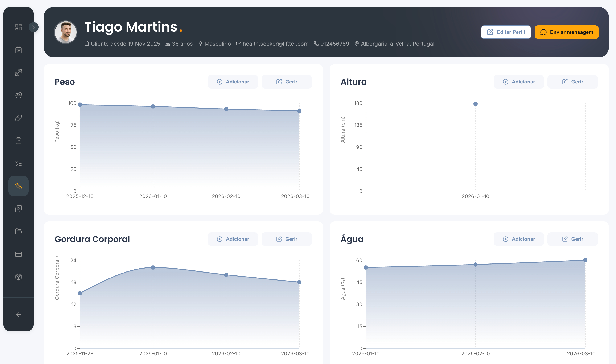This screenshot has width=616, height=364.
Task: Open the clipboard icon in sidebar
Action: (x=18, y=140)
